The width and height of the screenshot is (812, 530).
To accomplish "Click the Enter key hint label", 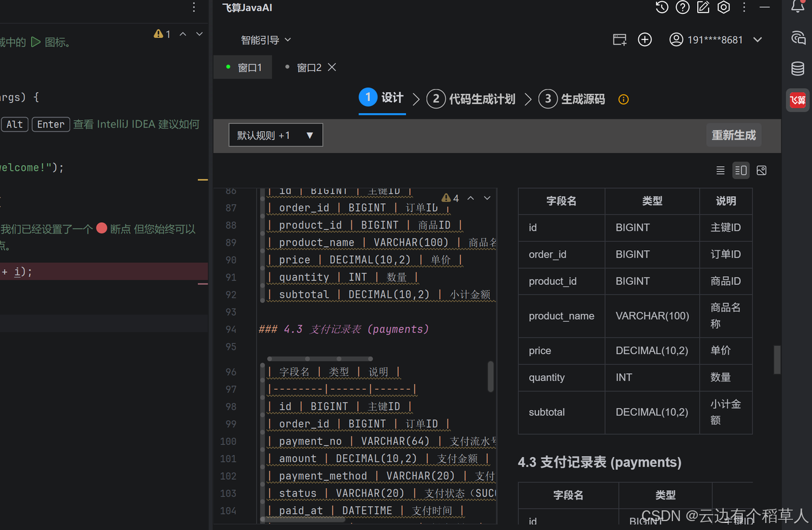I will 51,124.
